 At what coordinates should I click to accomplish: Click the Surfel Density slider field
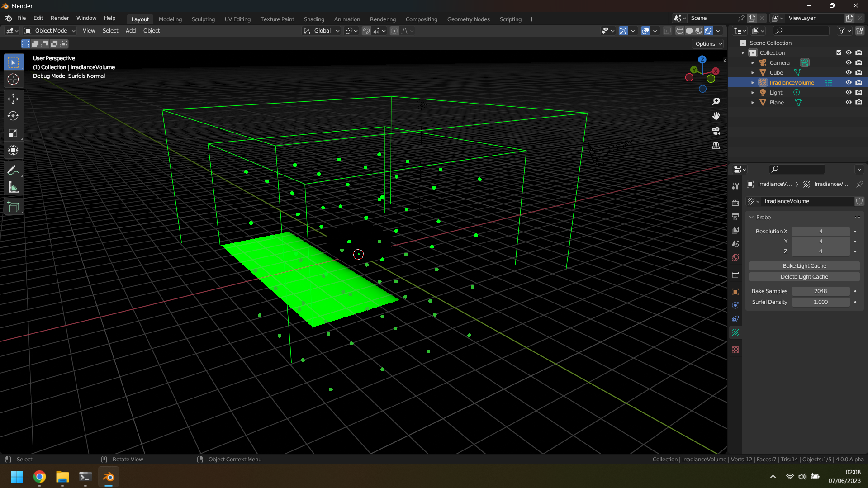[820, 302]
